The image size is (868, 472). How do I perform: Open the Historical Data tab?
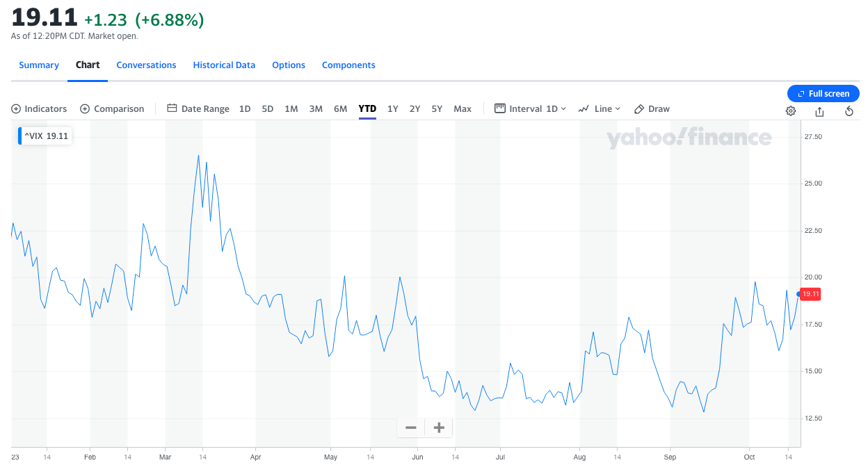[x=224, y=65]
